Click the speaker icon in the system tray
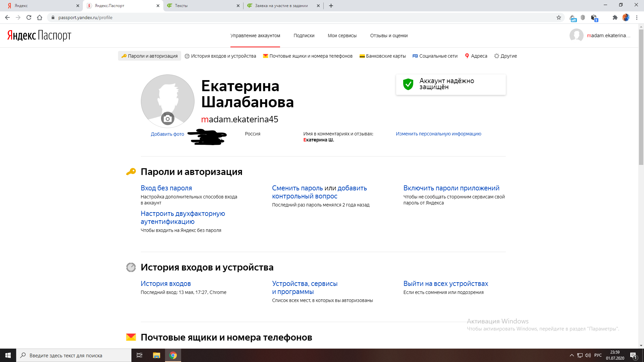 click(x=588, y=355)
